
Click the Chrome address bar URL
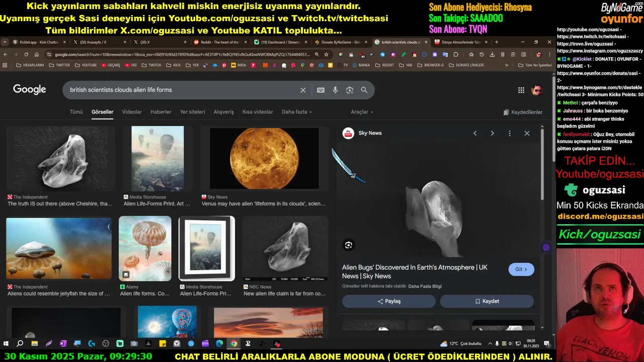(x=182, y=54)
